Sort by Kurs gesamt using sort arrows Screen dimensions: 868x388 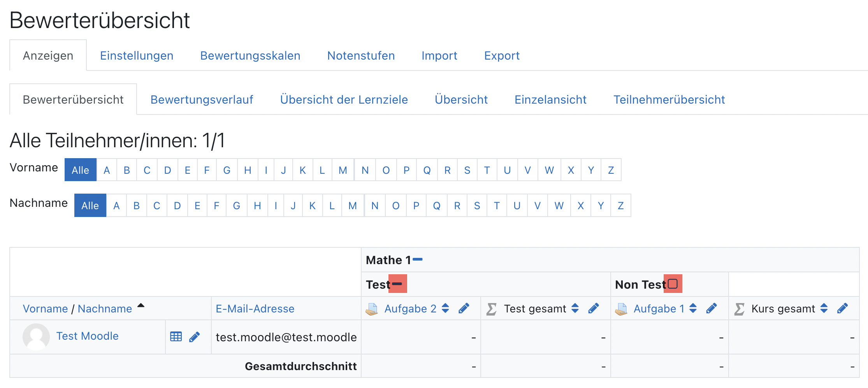point(824,309)
